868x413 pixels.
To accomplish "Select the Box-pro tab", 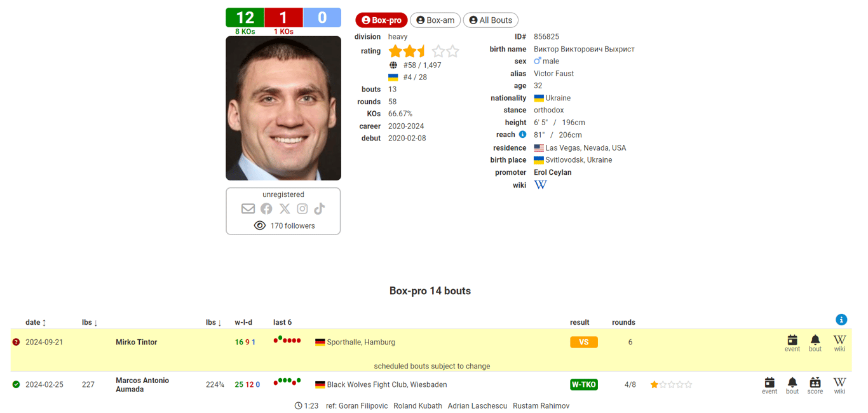I will coord(381,20).
